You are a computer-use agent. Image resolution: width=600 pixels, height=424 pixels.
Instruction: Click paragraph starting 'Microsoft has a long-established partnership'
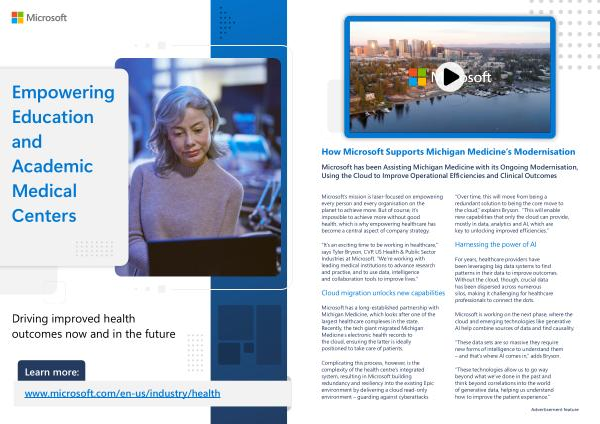[x=380, y=328]
